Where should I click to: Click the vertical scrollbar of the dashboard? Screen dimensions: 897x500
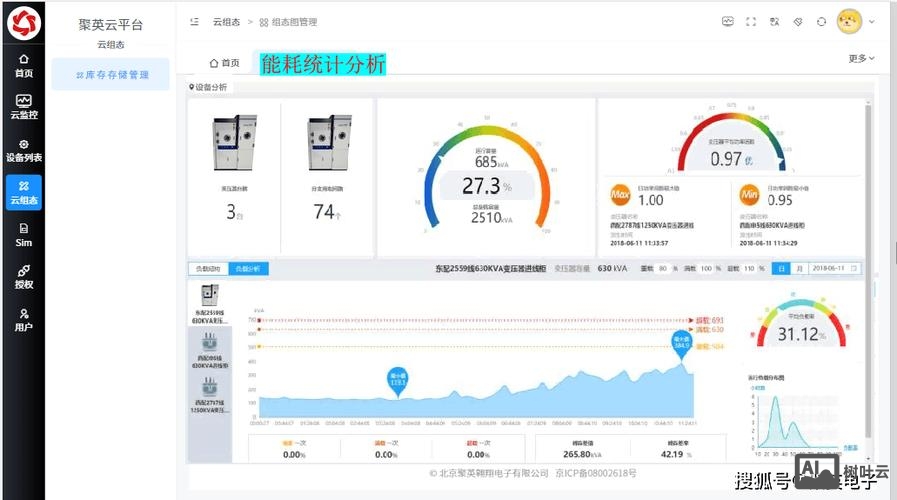[868, 272]
